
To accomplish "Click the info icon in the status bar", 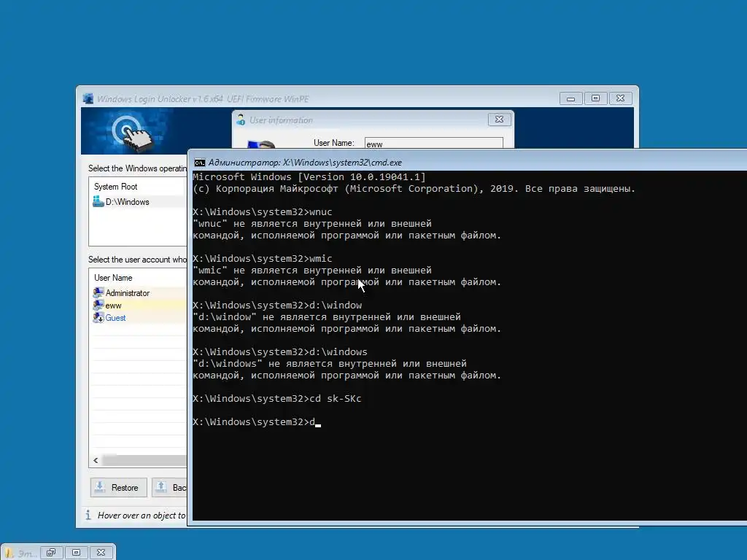I will point(88,515).
